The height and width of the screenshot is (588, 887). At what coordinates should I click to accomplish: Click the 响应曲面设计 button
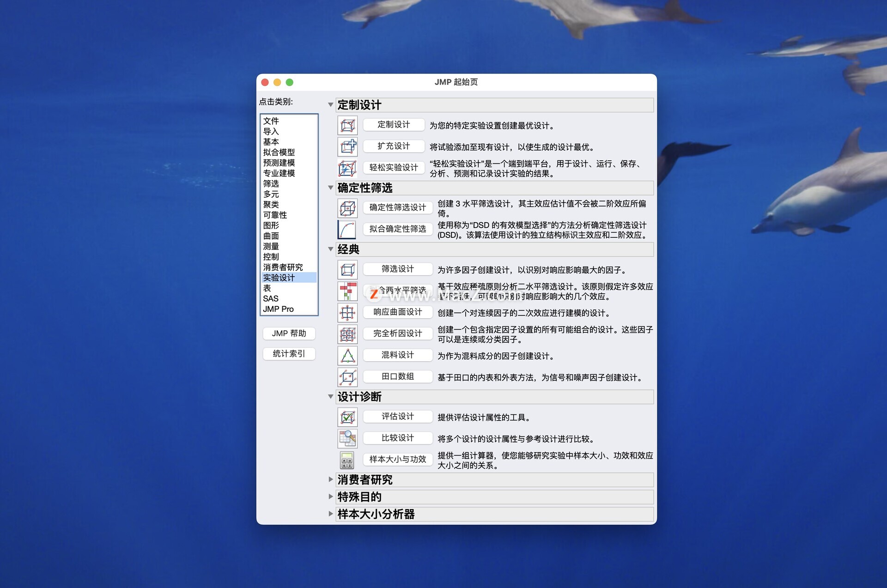(398, 312)
